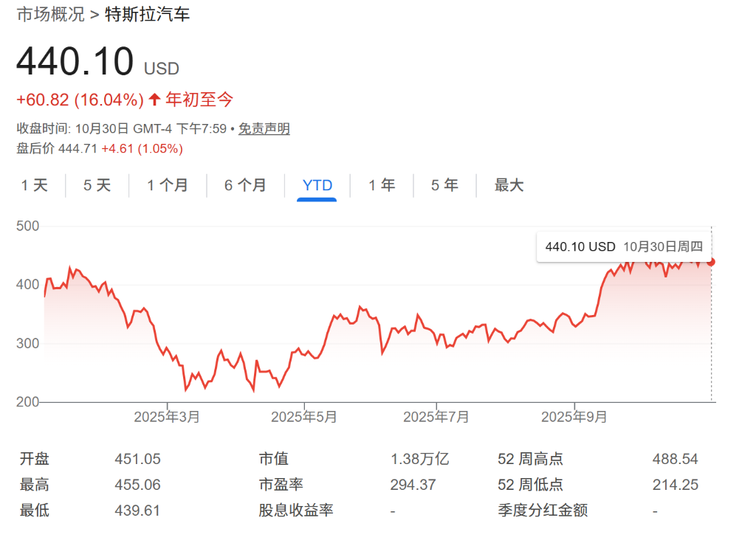Open the 免责声明 link
Image resolution: width=756 pixels, height=543 pixels.
pos(264,128)
